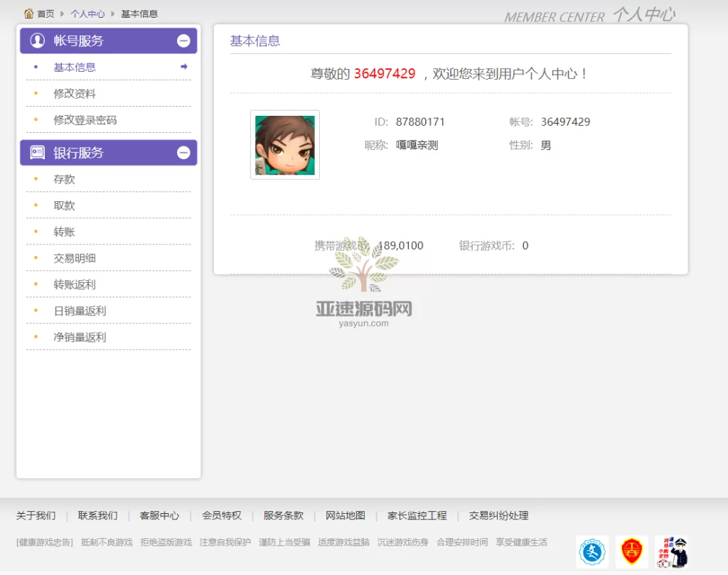
Task: Open the 交易纠纷处理 footer link
Action: 501,515
